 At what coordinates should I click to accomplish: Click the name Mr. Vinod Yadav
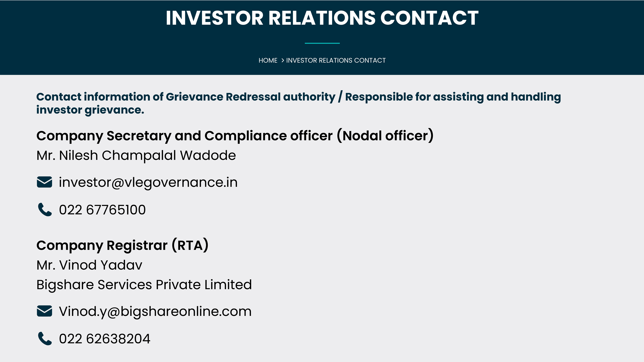(x=89, y=265)
